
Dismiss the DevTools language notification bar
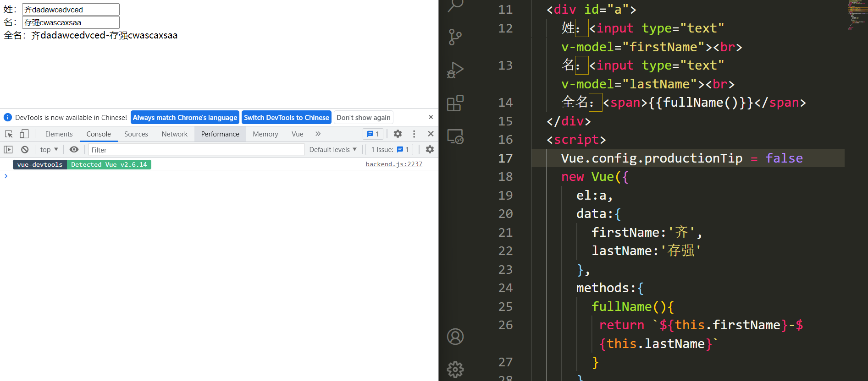[431, 117]
